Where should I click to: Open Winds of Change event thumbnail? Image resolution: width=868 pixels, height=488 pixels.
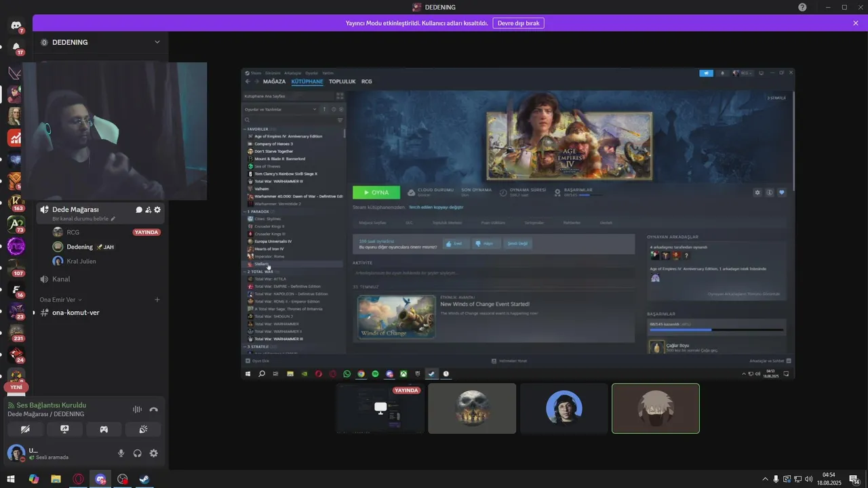[396, 317]
